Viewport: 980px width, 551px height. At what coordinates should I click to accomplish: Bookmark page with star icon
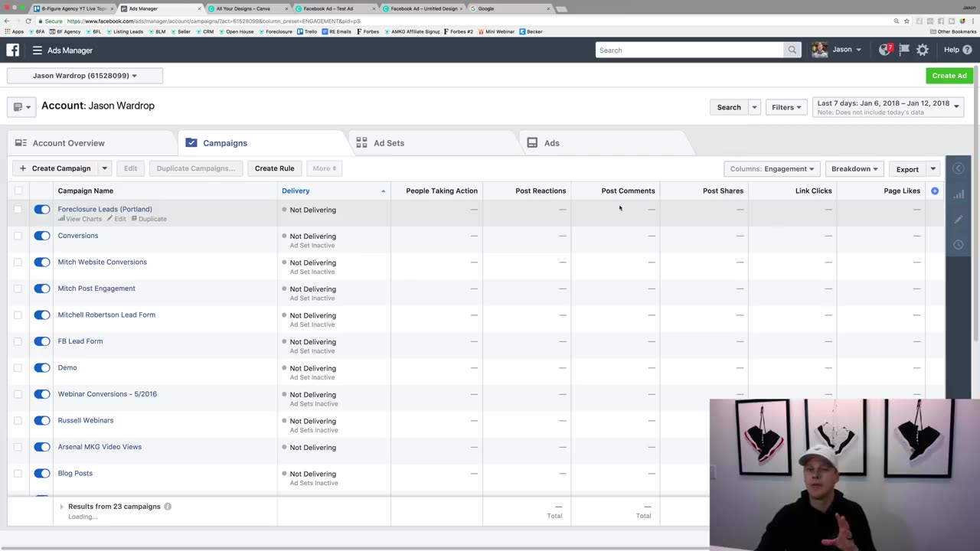pos(906,21)
